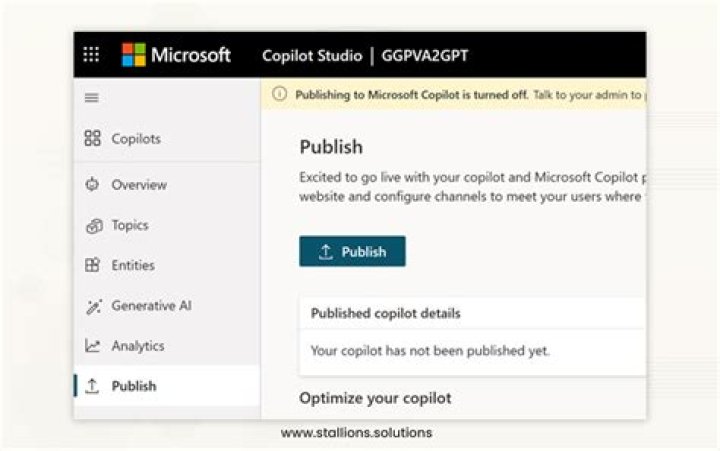Click the Copilots grid icon

click(92, 139)
